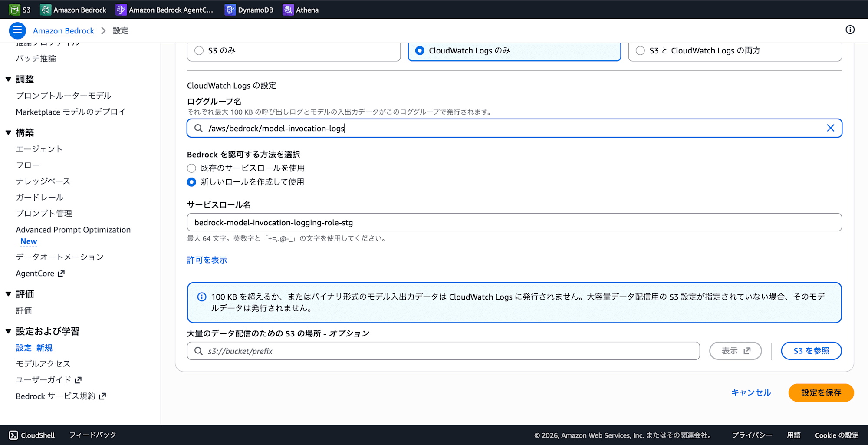This screenshot has height=445, width=868.
Task: Click the S3 を参照 button
Action: pyautogui.click(x=811, y=351)
